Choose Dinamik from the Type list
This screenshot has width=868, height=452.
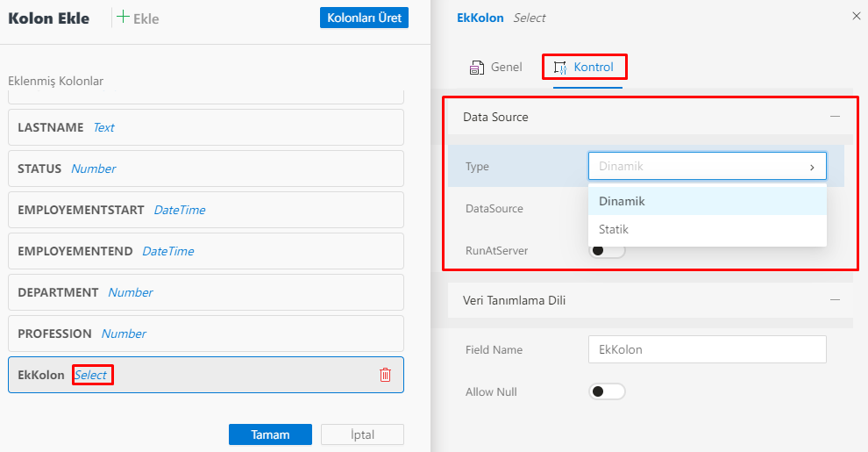click(622, 201)
